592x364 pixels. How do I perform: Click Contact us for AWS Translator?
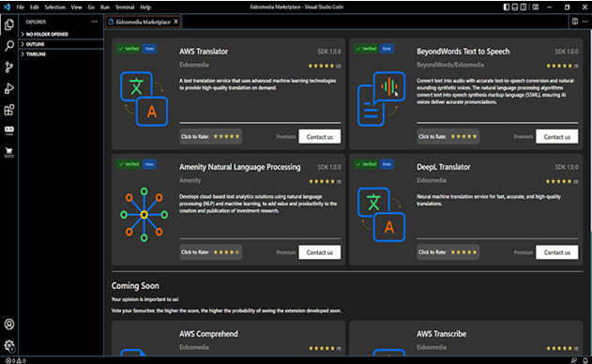click(319, 137)
